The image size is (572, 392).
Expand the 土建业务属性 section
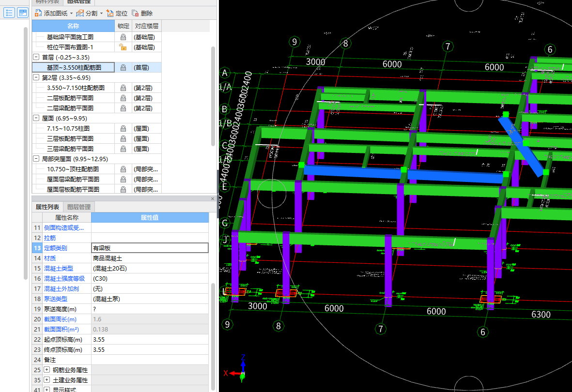tap(46, 380)
